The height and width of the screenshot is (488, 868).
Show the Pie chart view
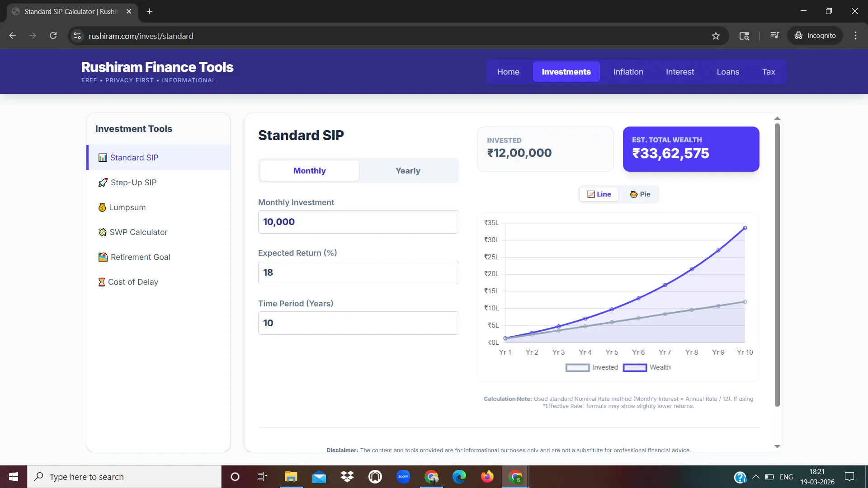pos(640,194)
